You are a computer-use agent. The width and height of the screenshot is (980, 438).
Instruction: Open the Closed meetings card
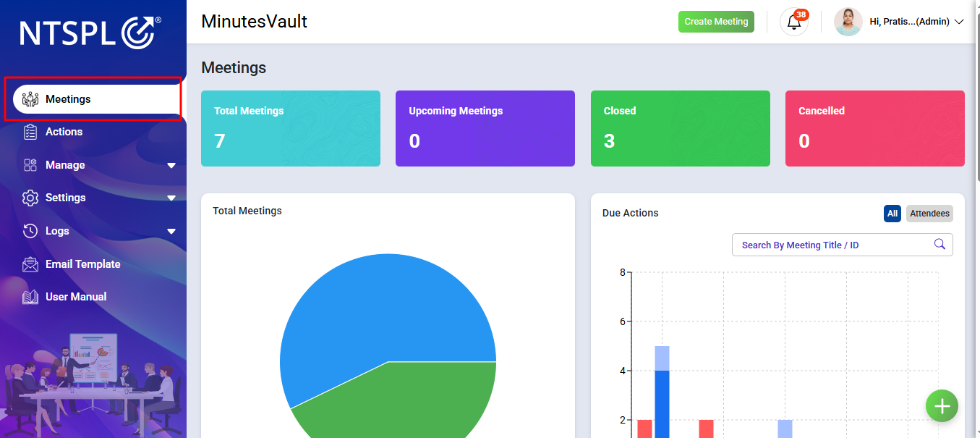click(x=681, y=128)
